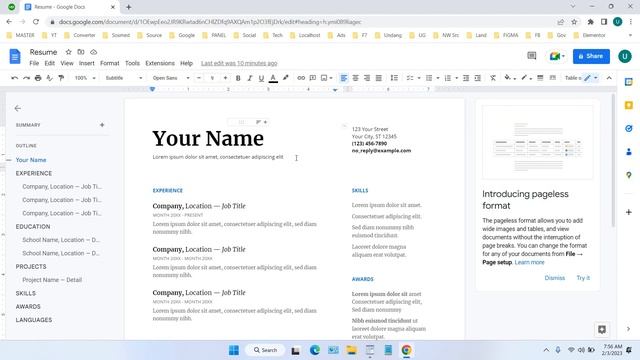Open the bulleted list options dropdown
640x360 pixels.
(438, 78)
